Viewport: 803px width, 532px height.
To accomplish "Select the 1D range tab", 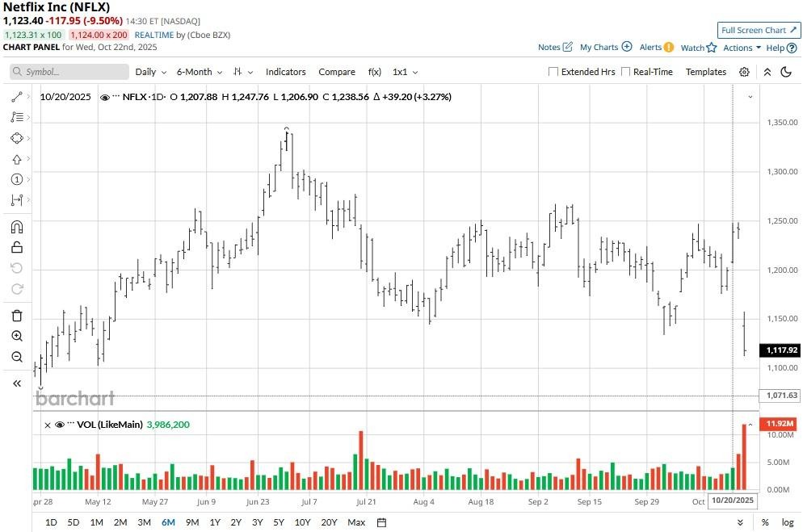I will [x=51, y=522].
